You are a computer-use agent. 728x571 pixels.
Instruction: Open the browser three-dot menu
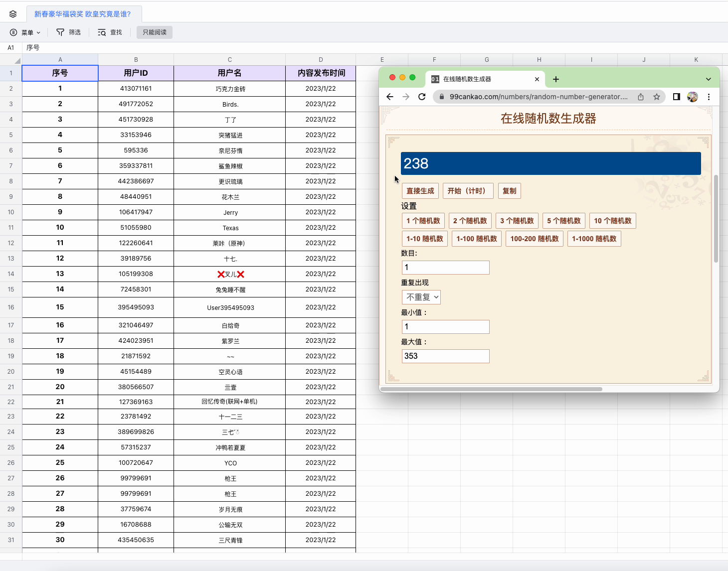[x=709, y=97]
